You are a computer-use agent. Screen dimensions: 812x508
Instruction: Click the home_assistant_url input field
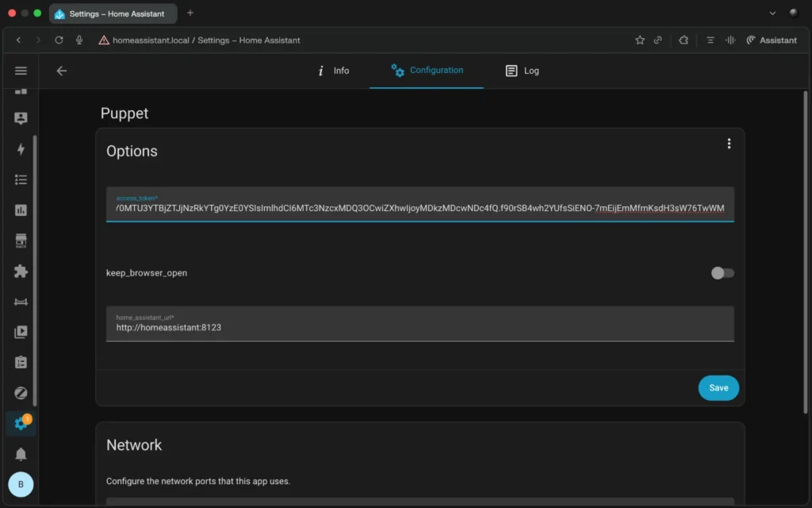(420, 324)
